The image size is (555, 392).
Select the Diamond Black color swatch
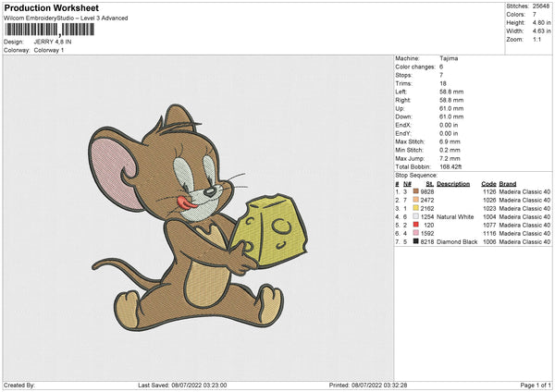click(x=416, y=241)
